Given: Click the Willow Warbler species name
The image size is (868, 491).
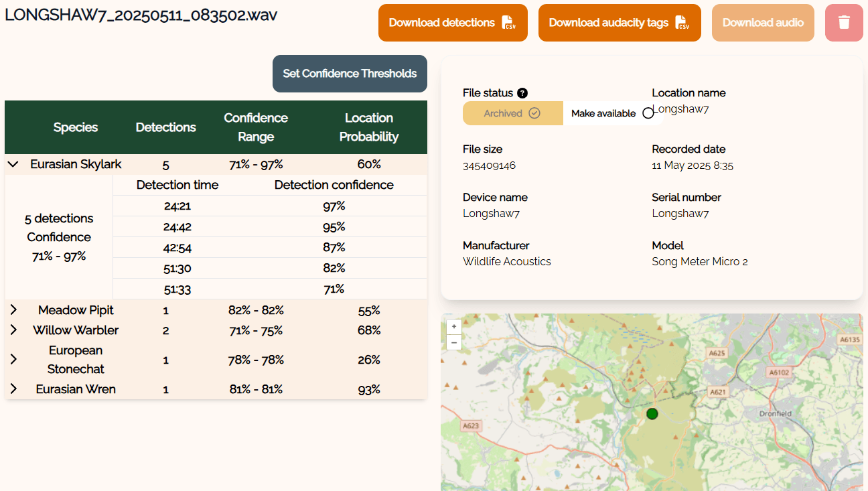Looking at the screenshot, I should [x=76, y=330].
